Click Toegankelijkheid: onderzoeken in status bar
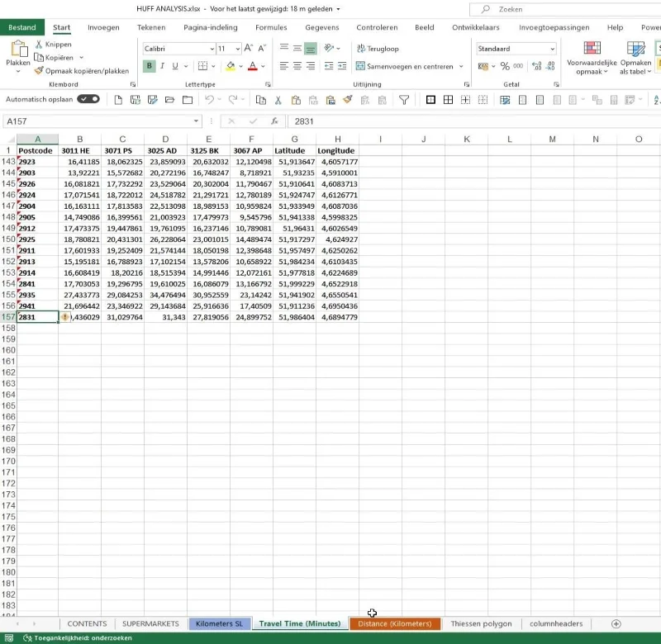This screenshot has height=644, width=661. (x=78, y=637)
